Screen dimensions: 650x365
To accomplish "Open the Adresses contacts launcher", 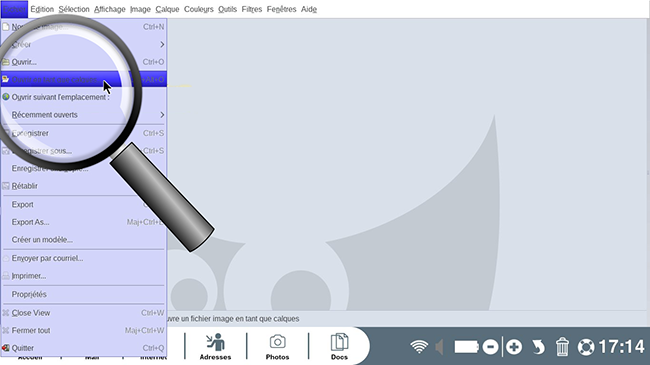I will click(x=215, y=346).
